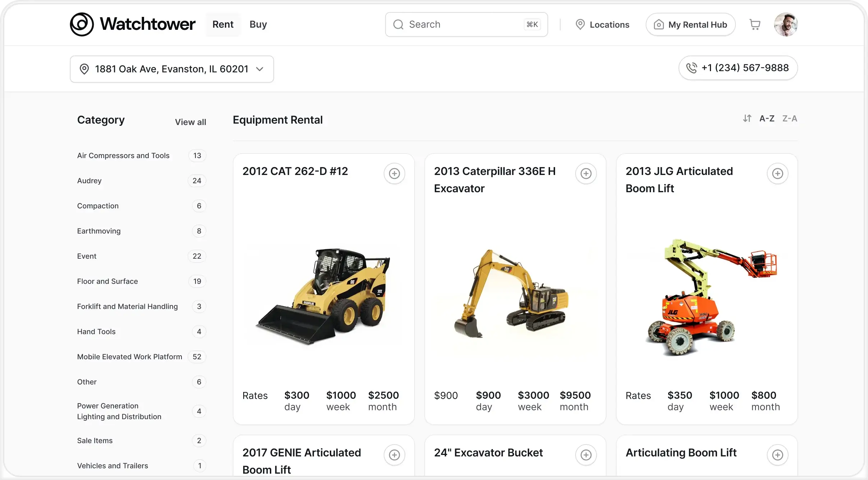
Task: Open the shopping cart
Action: tap(755, 24)
